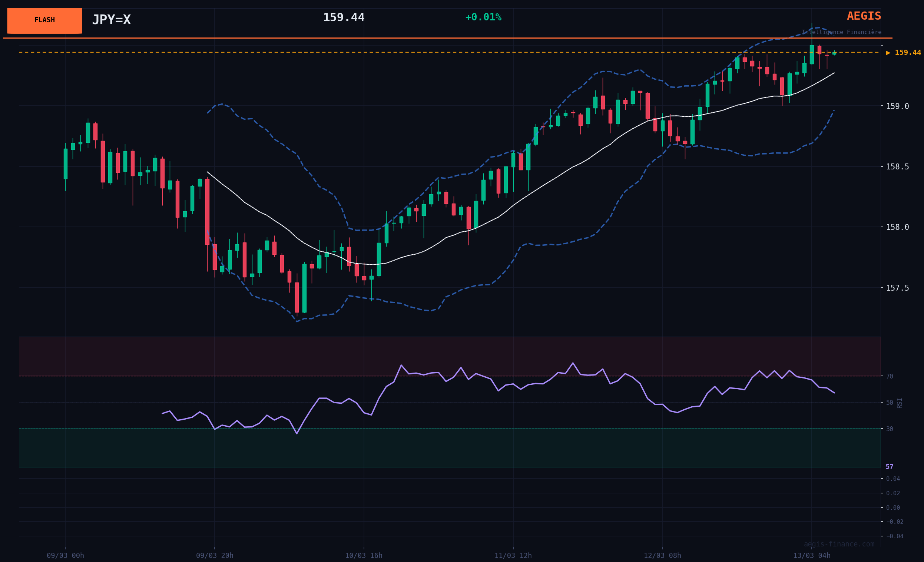Click the Intelligence Financière subtitle
Screen dimensions: 924x562
click(x=841, y=33)
